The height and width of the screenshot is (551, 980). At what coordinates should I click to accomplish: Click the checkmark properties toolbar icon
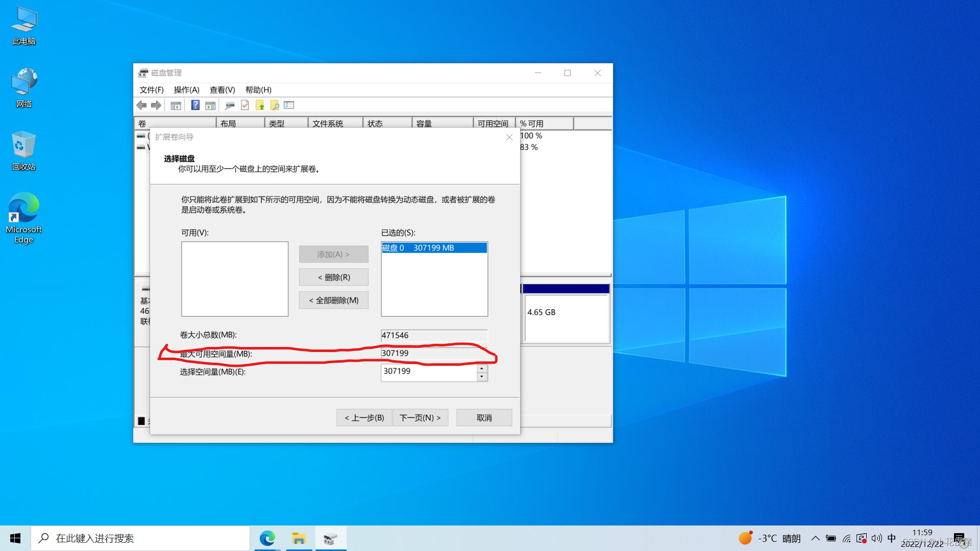pos(245,105)
